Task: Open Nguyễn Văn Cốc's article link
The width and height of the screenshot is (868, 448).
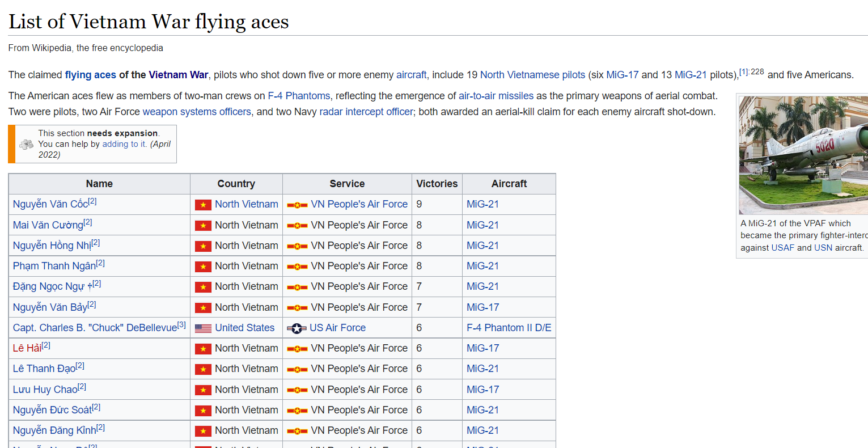Action: click(50, 204)
